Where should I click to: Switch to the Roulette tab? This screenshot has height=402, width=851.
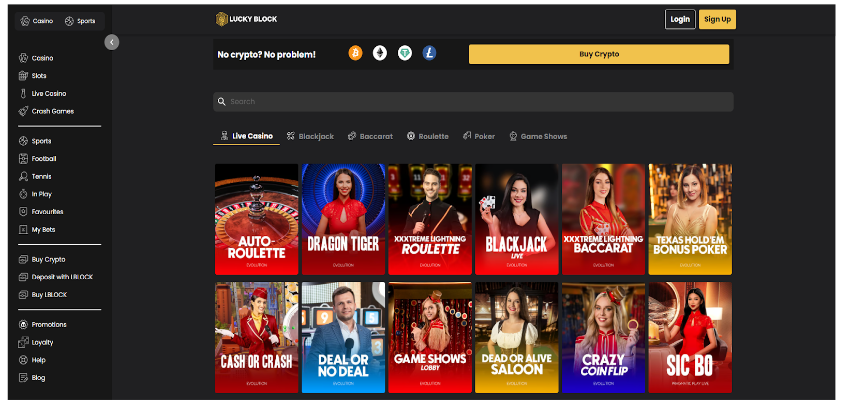[428, 136]
